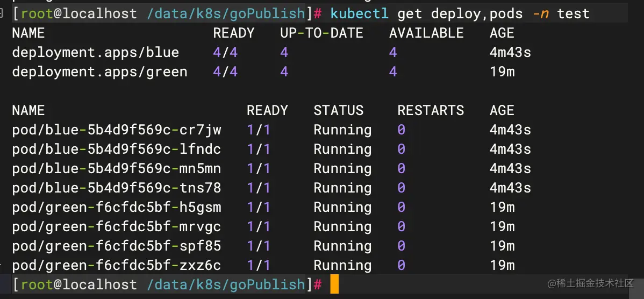
Task: Click /data/k8s/goPublish path in the bottom prompt
Action: click(225, 284)
